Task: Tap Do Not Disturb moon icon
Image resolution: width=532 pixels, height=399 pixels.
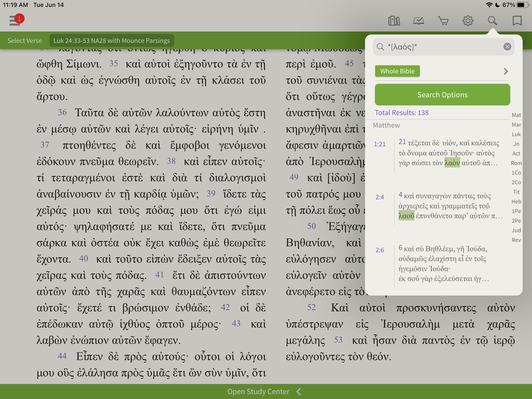Action: pos(497,5)
